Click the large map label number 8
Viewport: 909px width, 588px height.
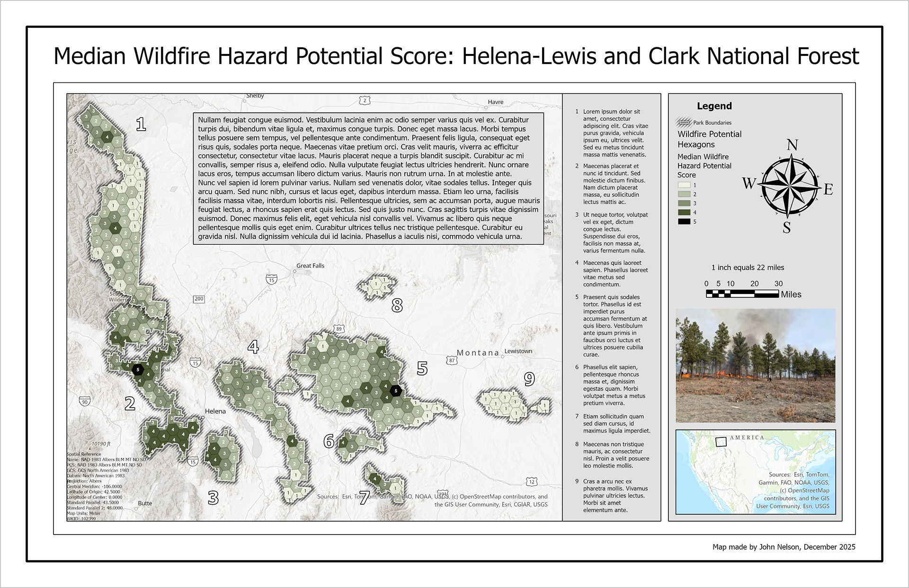(x=397, y=306)
